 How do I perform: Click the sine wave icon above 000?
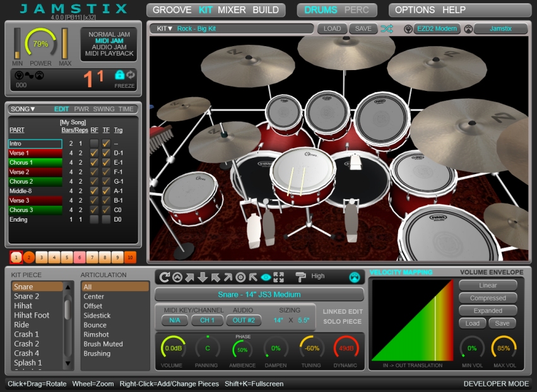[x=29, y=75]
